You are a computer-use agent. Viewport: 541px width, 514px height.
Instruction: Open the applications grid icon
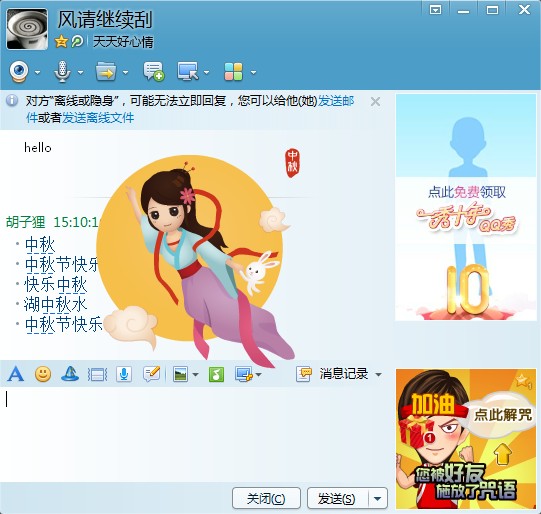pyautogui.click(x=234, y=72)
